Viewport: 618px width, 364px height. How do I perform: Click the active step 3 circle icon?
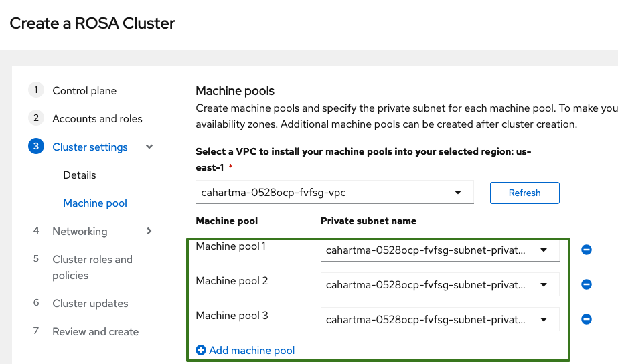(35, 147)
